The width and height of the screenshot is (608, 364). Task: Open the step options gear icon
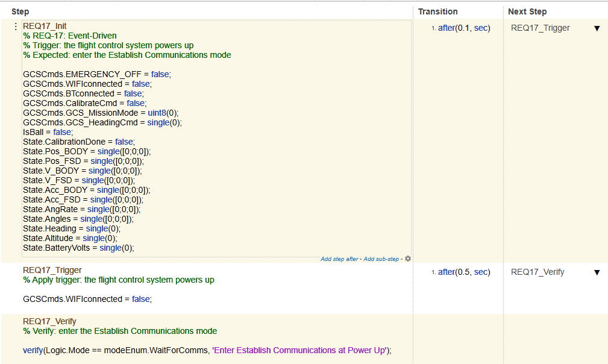408,259
